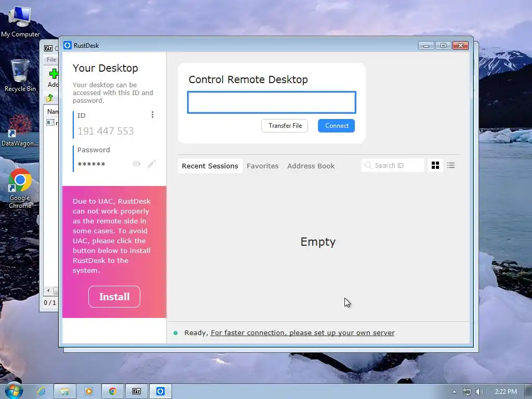Click the scroll left arrow in 7-Zip
Viewport: 532px width, 399px height.
point(48,290)
